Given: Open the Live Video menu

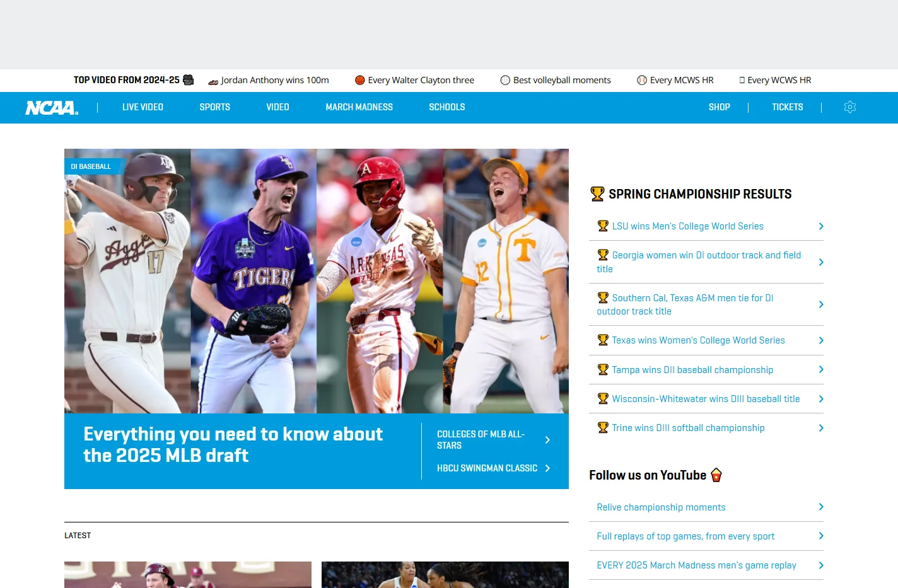Looking at the screenshot, I should tap(143, 107).
